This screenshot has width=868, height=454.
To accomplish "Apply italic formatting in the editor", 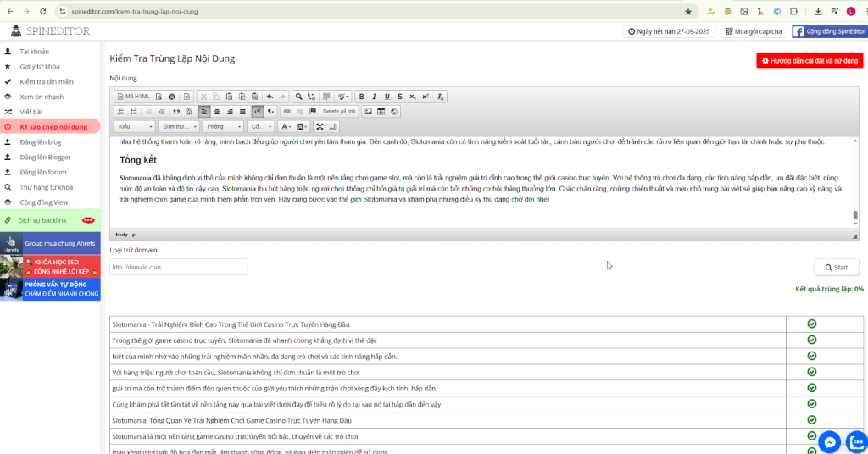I will coord(374,97).
